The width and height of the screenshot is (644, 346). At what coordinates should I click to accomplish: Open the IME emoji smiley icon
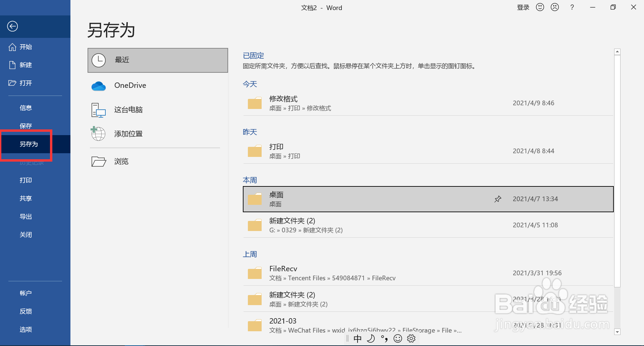click(398, 339)
